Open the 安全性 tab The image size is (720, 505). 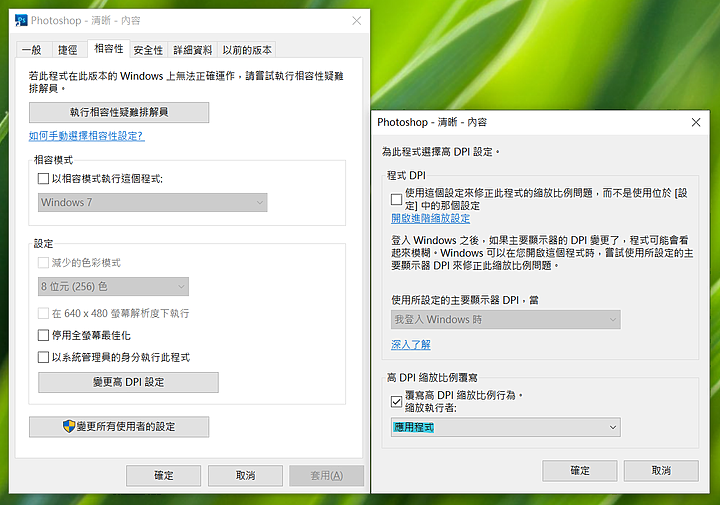pos(148,50)
